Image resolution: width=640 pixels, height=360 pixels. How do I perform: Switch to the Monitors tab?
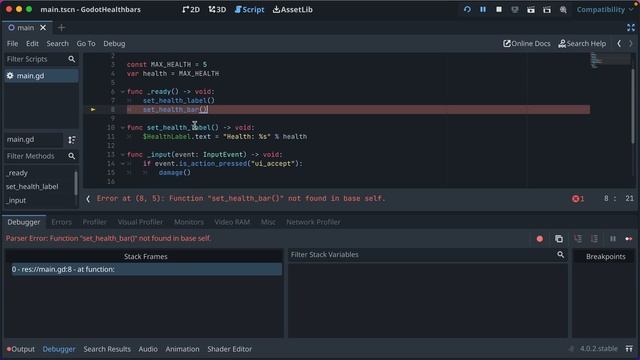click(189, 222)
